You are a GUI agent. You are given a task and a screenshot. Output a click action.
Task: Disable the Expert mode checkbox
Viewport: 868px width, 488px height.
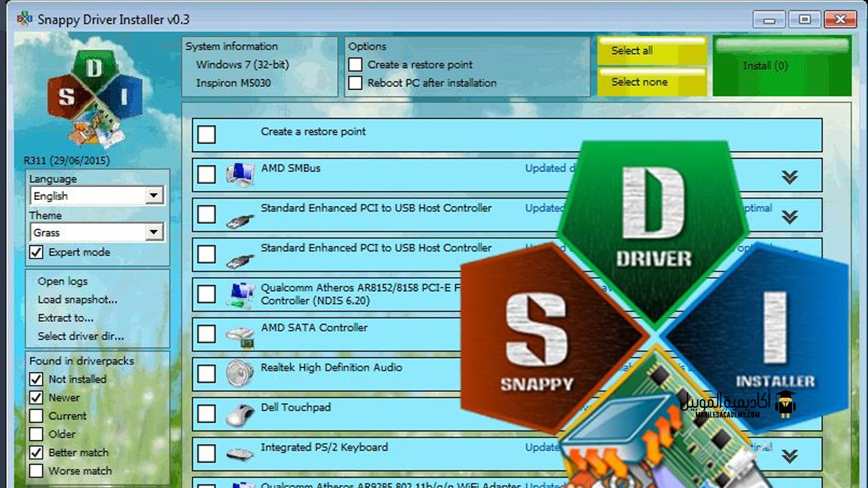37,252
